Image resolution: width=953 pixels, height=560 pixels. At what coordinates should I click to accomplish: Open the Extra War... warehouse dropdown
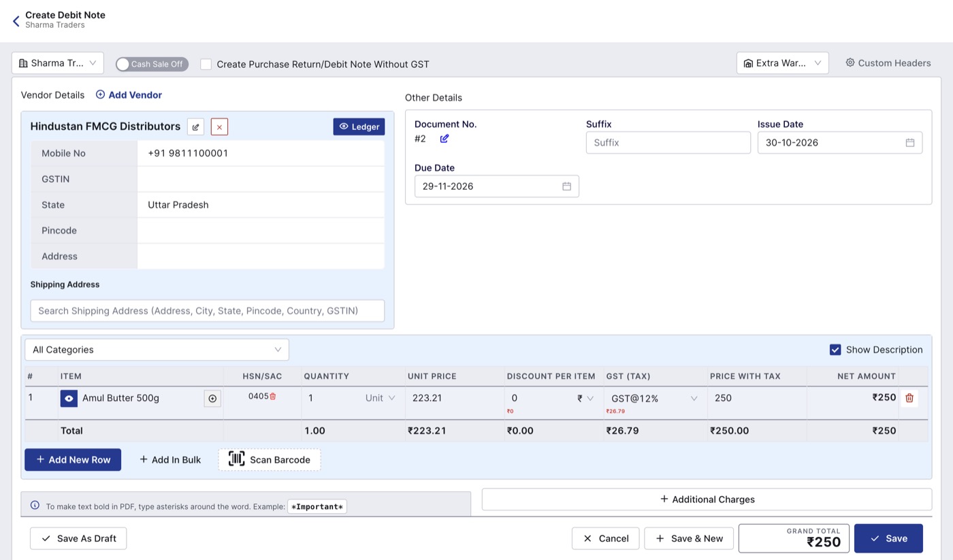click(x=783, y=63)
